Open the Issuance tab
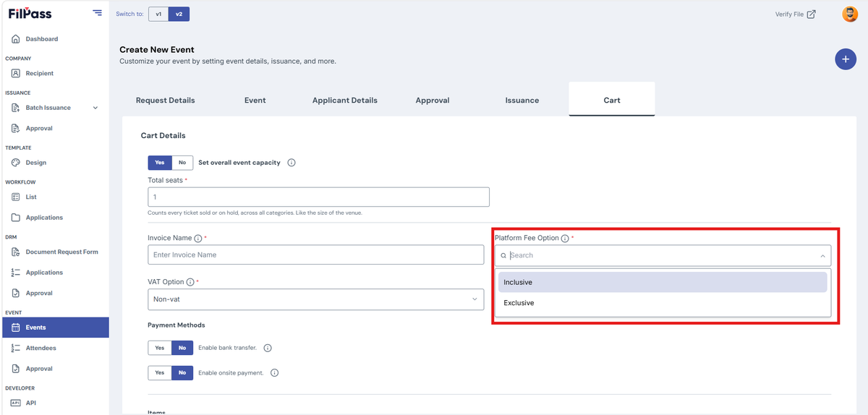The height and width of the screenshot is (415, 868). (522, 100)
